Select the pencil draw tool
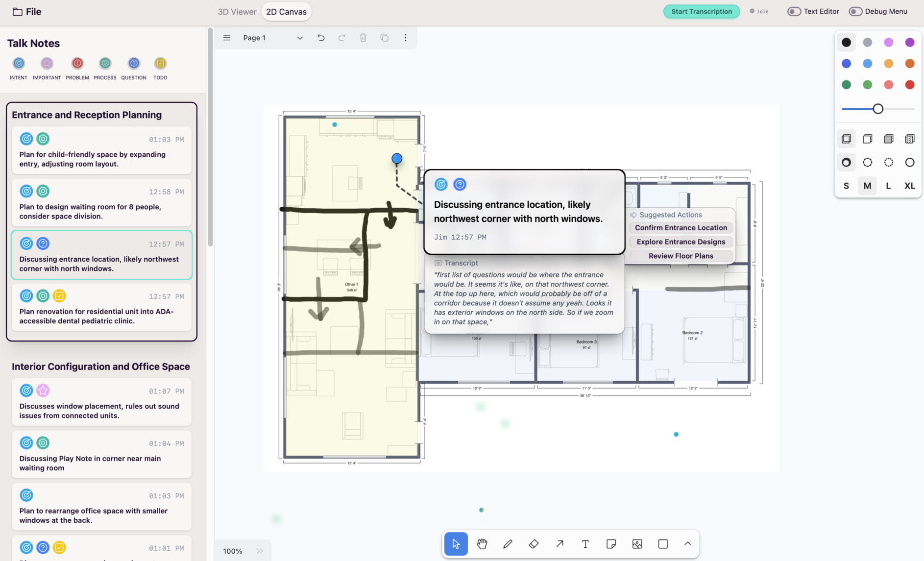Screen dimensions: 924x561 tap(508, 544)
